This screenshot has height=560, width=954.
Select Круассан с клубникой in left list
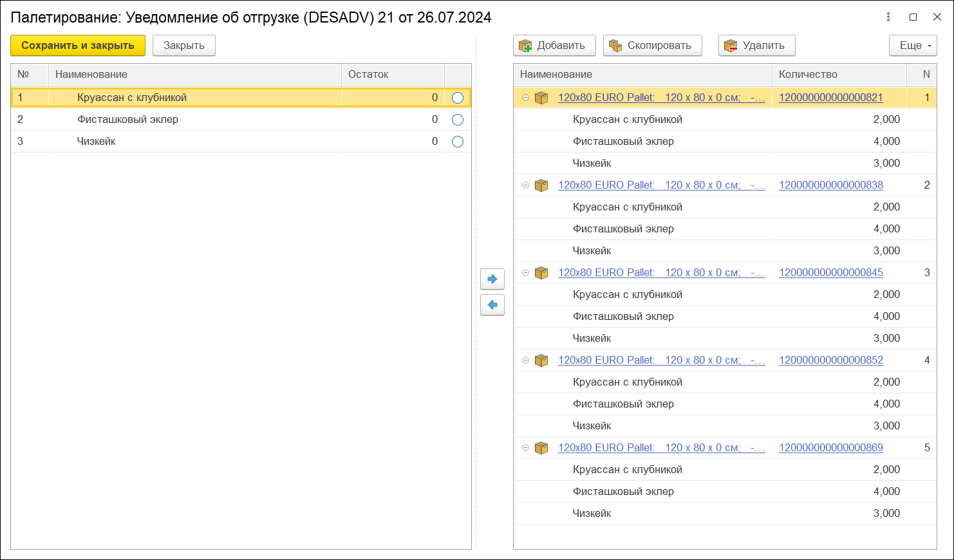132,98
